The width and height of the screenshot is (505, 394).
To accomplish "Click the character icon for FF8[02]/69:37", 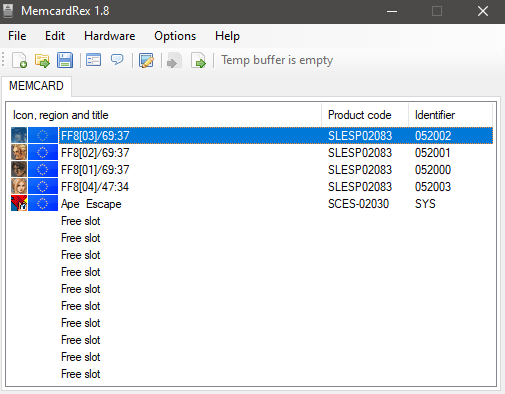I will [19, 153].
